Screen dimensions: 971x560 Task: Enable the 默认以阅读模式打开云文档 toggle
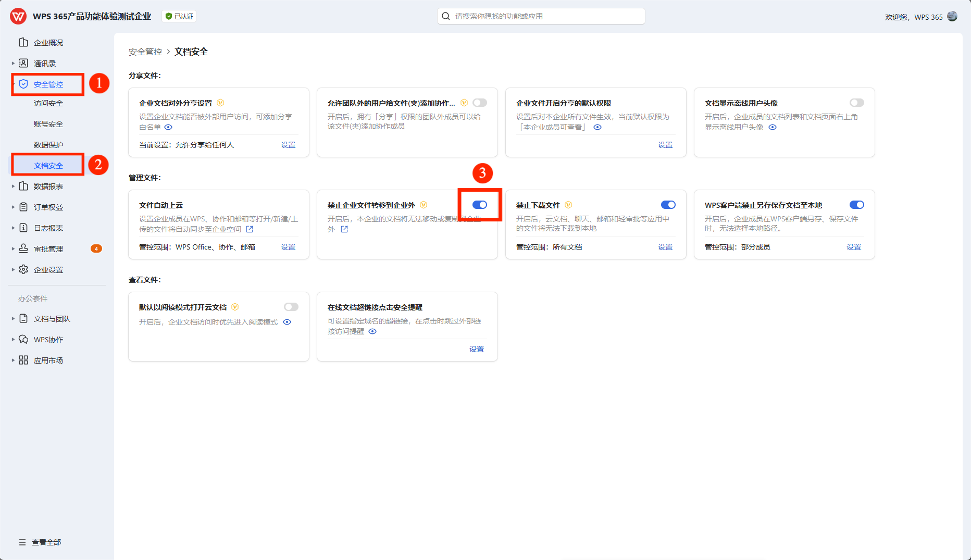click(x=291, y=307)
